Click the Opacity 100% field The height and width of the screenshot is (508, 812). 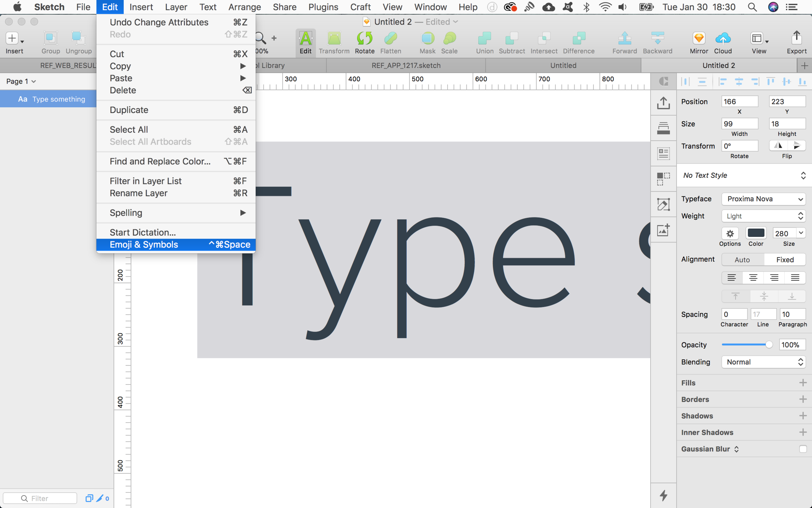pos(792,345)
